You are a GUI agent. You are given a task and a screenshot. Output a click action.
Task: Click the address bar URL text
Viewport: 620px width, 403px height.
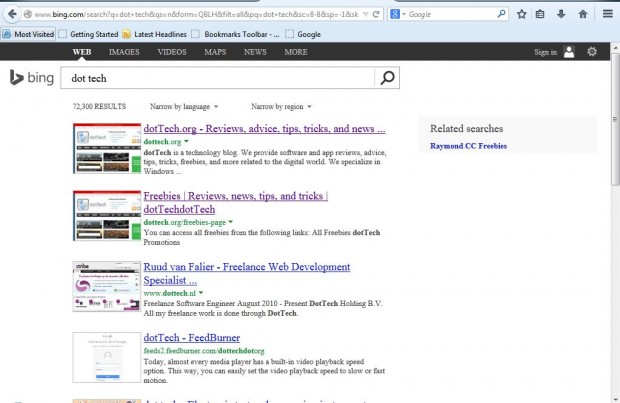196,14
